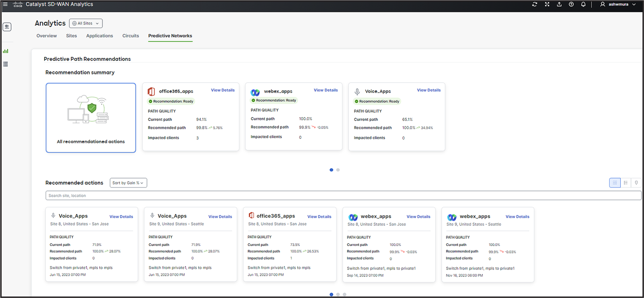Switch to grid card view
The image size is (644, 298).
tap(615, 183)
